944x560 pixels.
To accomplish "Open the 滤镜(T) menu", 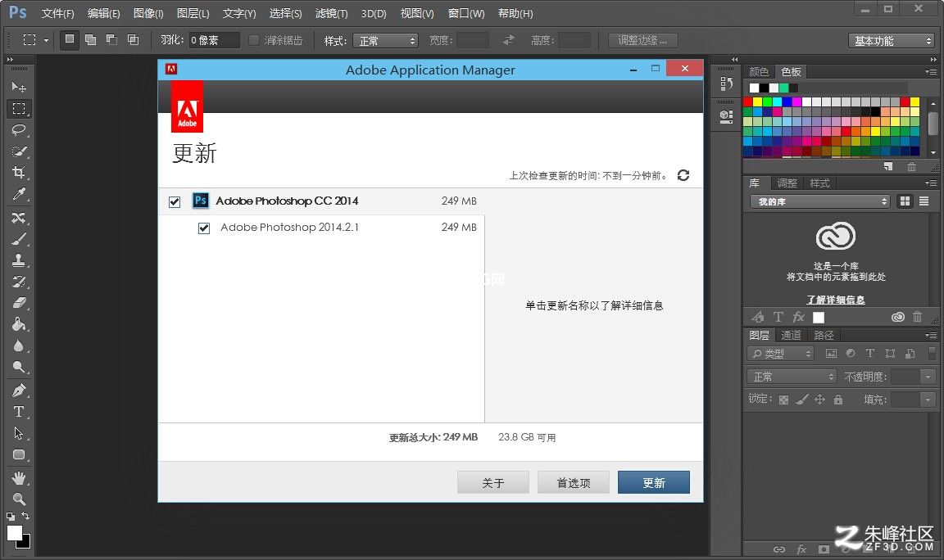I will click(331, 13).
